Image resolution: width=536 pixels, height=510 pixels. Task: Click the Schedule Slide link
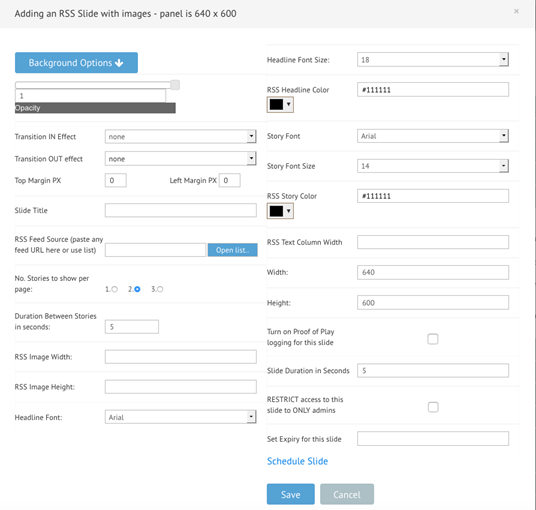coord(297,461)
